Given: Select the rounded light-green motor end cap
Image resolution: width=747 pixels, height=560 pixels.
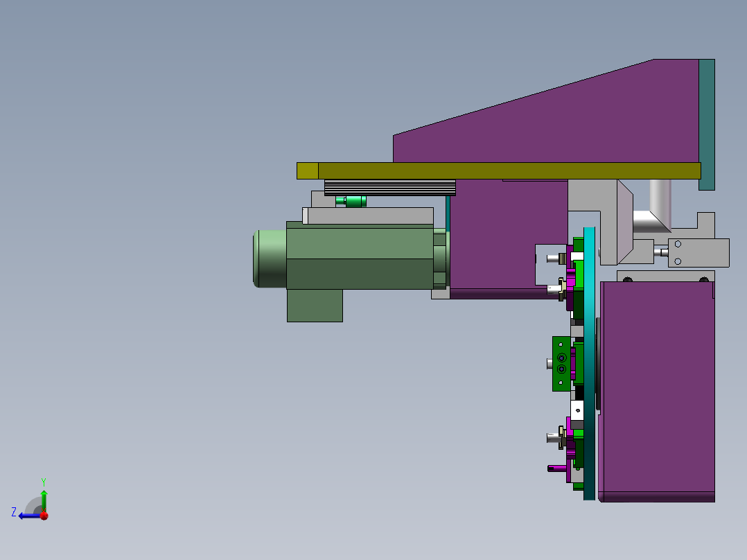Looking at the screenshot, I should click(270, 259).
